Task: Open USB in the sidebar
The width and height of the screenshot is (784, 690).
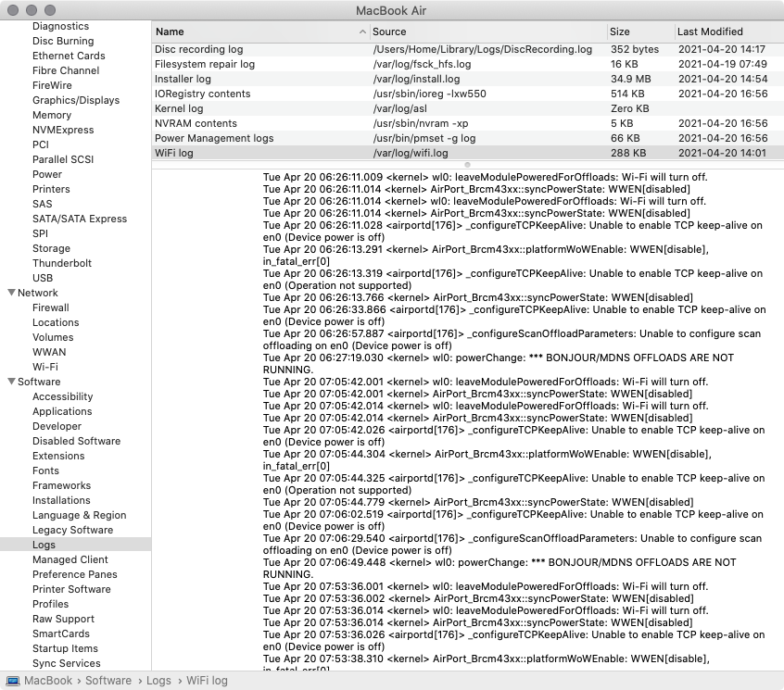Action: [43, 278]
